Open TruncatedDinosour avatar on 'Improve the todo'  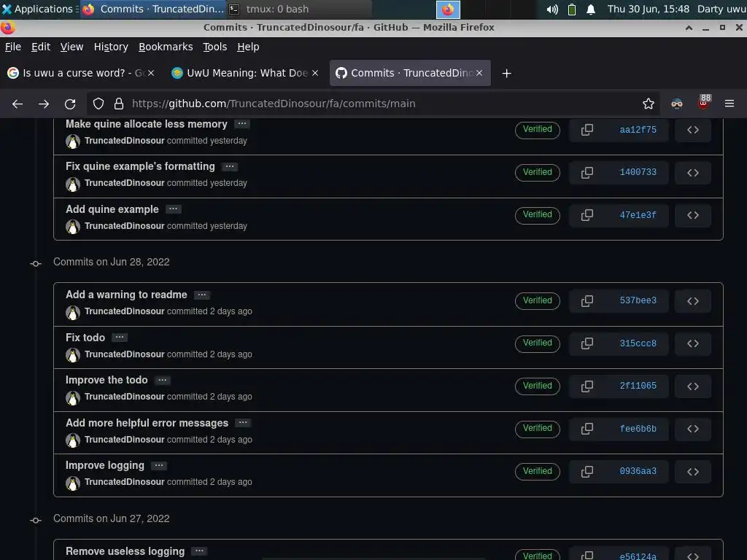point(72,397)
